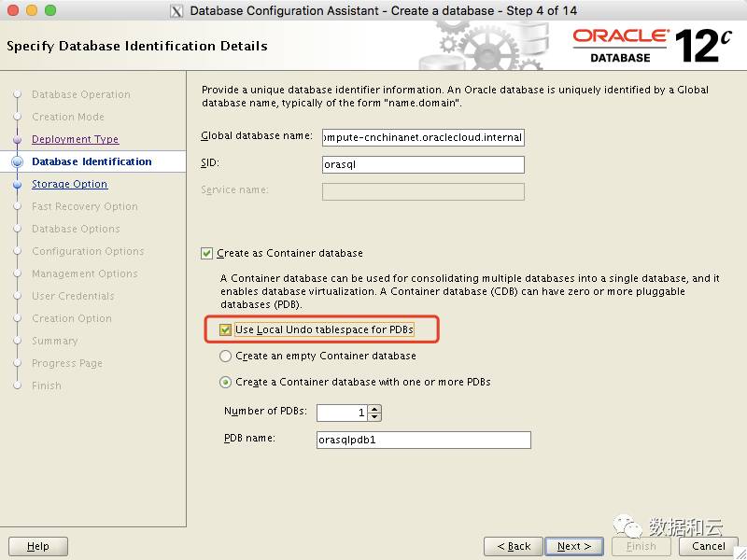
Task: Click the Cancel button
Action: click(x=709, y=546)
